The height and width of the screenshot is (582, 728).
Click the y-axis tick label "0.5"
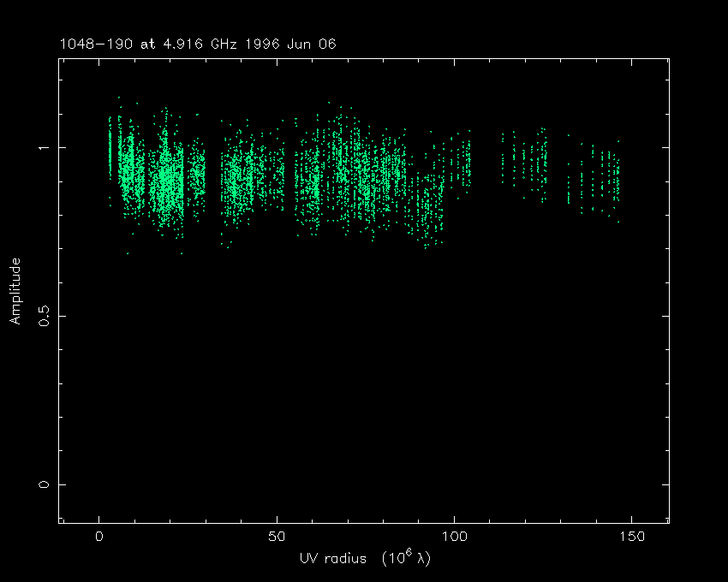45,316
